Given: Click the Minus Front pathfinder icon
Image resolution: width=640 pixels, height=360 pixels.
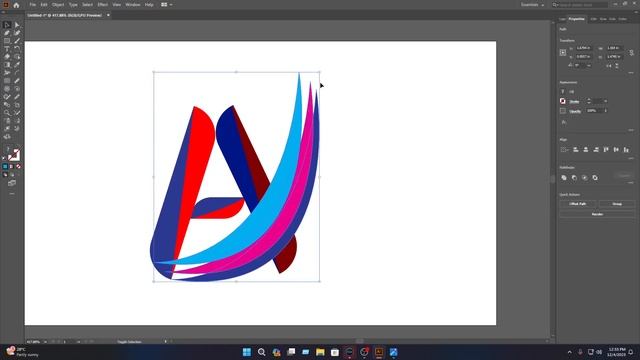Looking at the screenshot, I should [x=574, y=178].
